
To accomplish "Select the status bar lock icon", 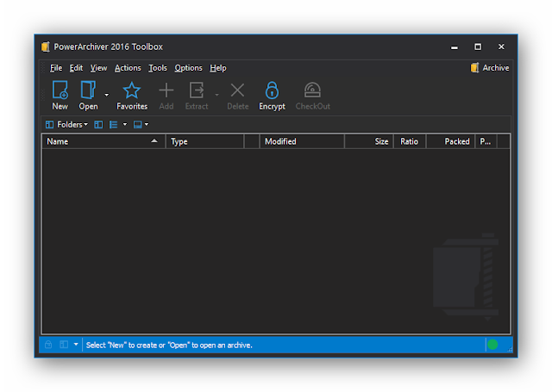I will tap(48, 345).
